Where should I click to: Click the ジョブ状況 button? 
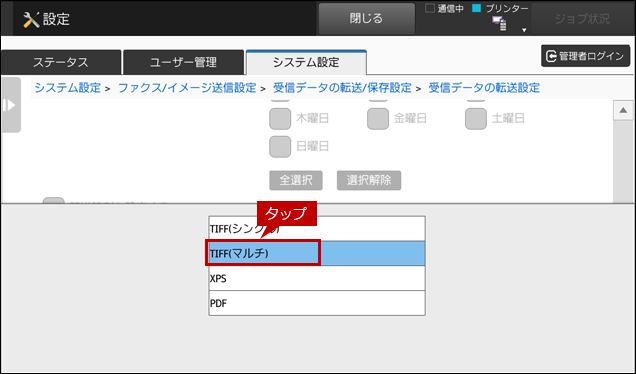[x=582, y=19]
